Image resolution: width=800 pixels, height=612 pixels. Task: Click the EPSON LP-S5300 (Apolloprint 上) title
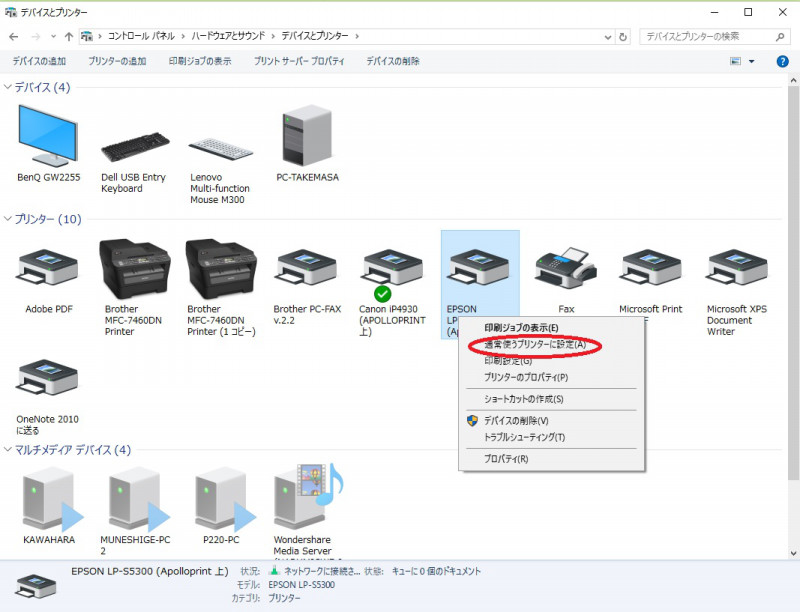(150, 572)
